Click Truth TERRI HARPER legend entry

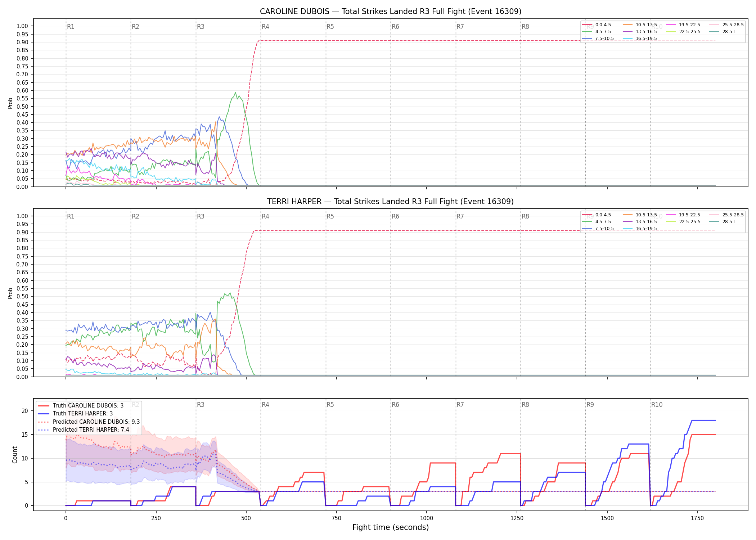[x=75, y=414]
